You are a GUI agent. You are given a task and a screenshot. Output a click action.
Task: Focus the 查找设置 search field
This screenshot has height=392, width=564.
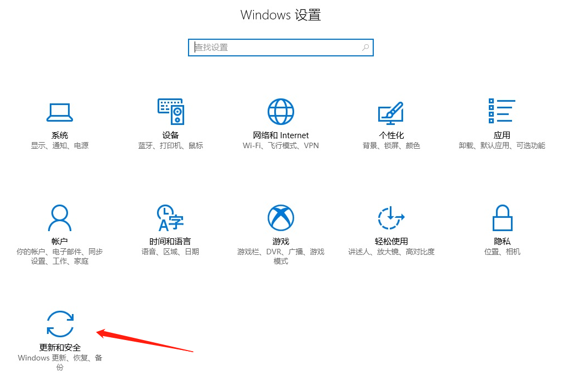click(x=280, y=48)
